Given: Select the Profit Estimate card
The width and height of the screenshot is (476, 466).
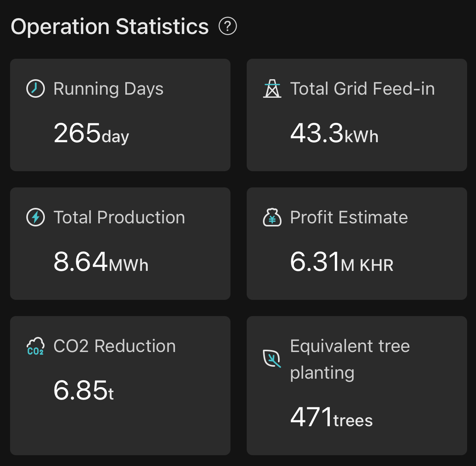Looking at the screenshot, I should pos(357,243).
